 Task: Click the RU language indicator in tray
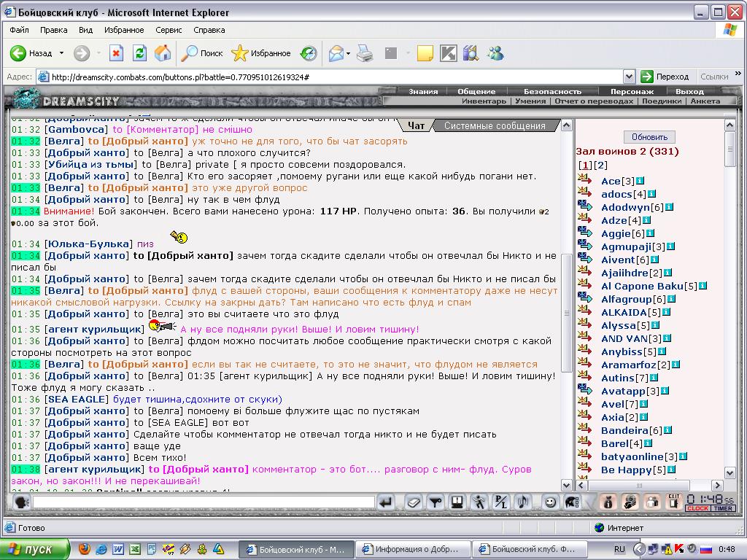[x=619, y=549]
